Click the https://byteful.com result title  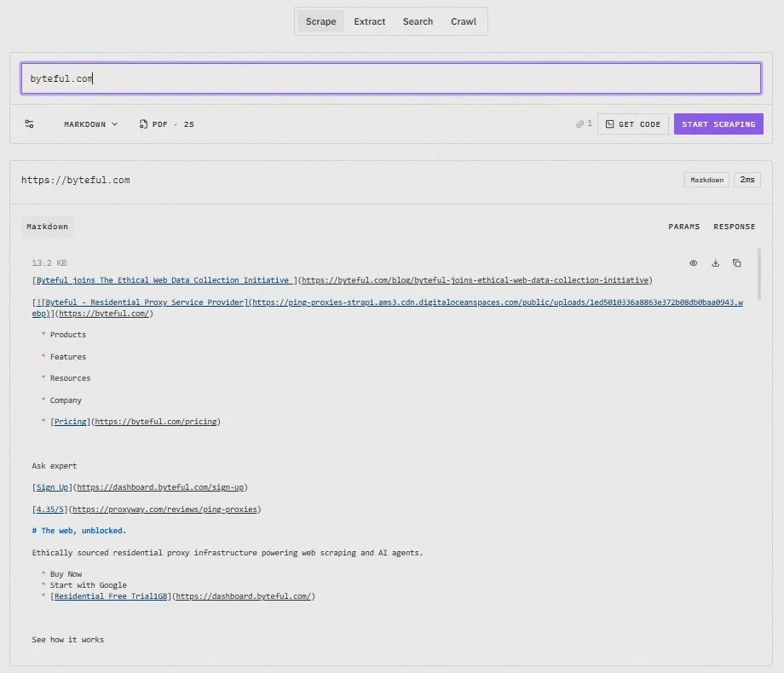pyautogui.click(x=76, y=180)
